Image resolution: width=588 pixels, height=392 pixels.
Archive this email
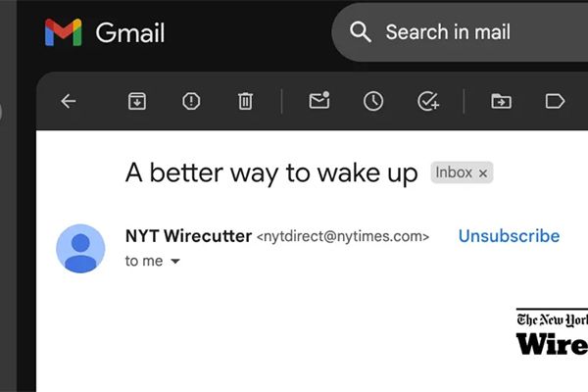coord(137,101)
